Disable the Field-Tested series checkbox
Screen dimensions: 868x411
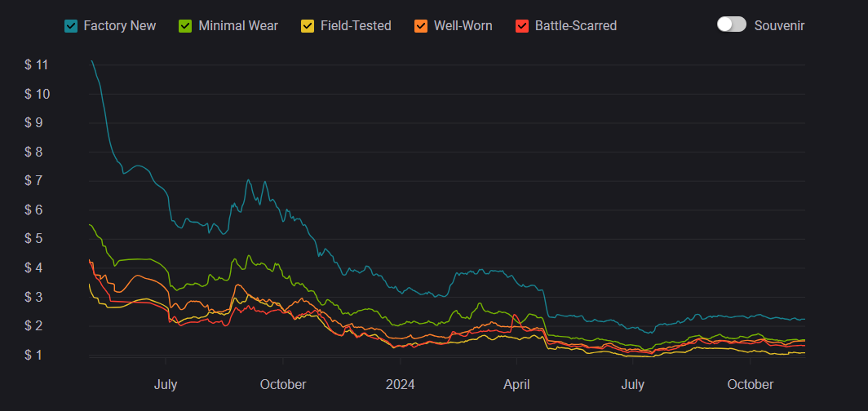307,26
